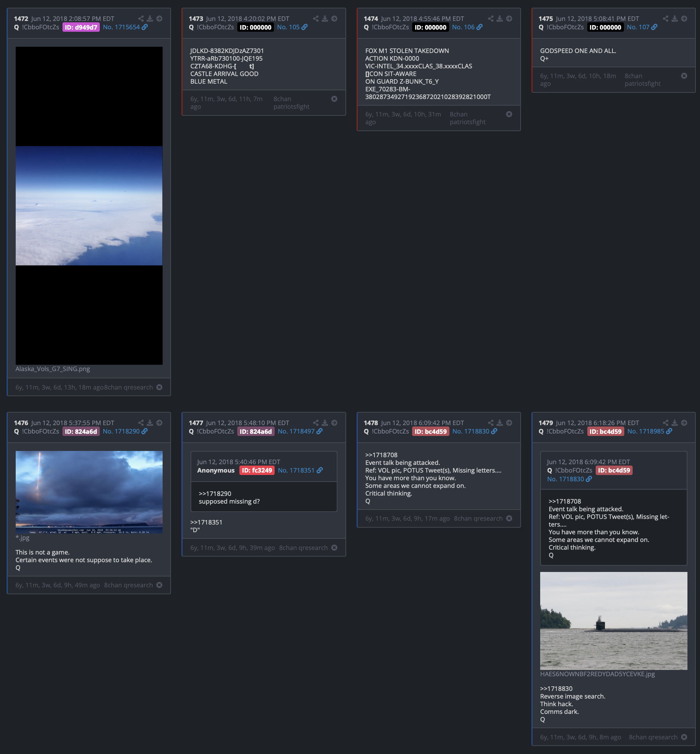
Task: Download post 1479 with download icon
Action: 675,423
